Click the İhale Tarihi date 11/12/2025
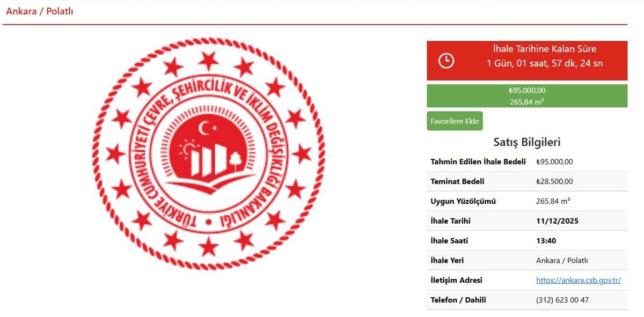The image size is (644, 317). pos(557,221)
